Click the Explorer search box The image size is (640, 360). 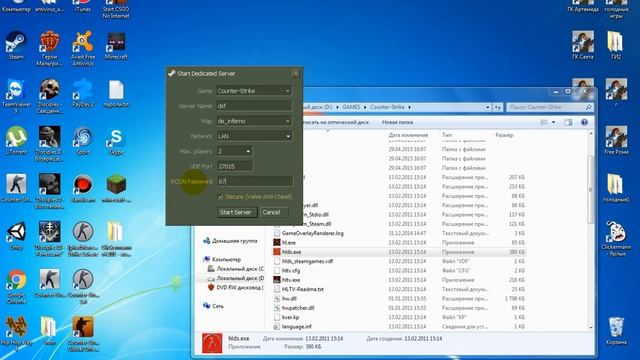pos(550,107)
